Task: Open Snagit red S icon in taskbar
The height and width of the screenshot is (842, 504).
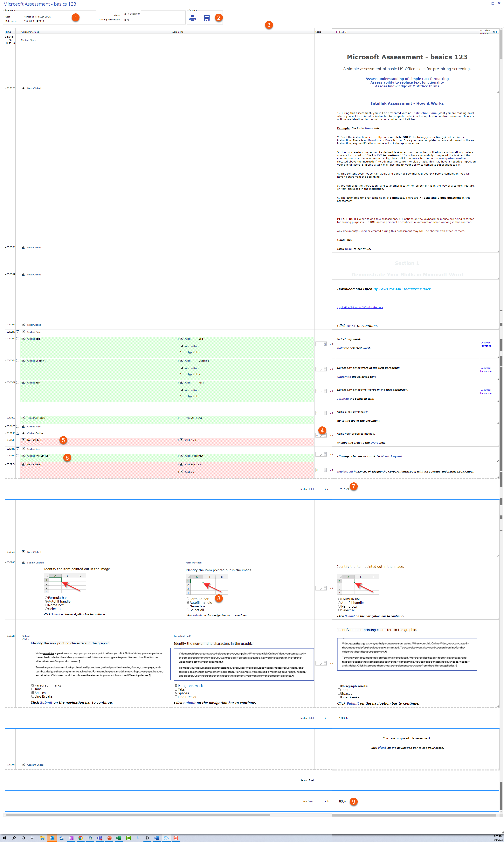Action: [176, 838]
